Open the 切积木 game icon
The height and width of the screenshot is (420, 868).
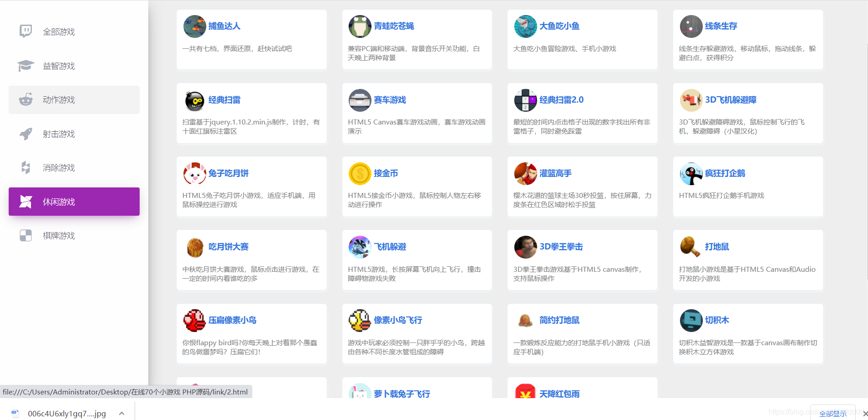pos(691,321)
